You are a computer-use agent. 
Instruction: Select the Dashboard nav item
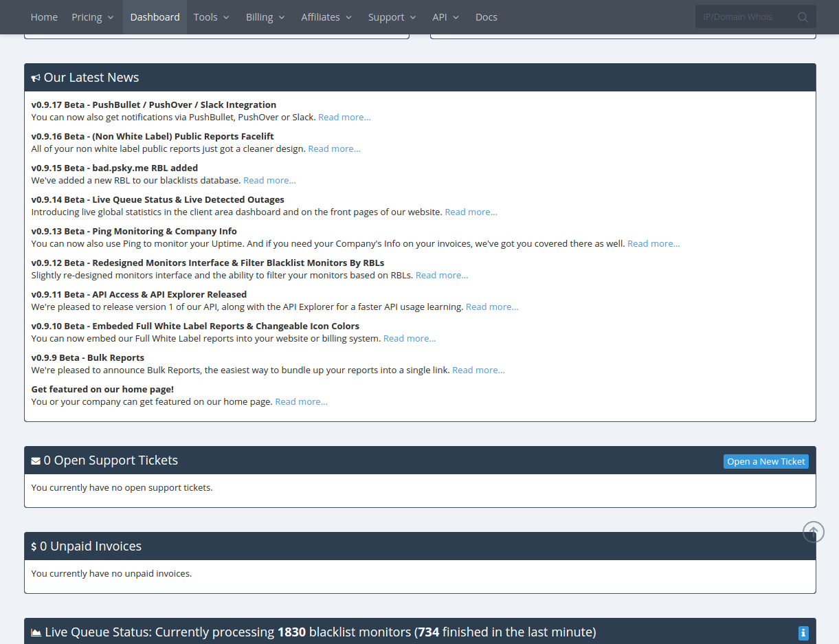pos(155,17)
